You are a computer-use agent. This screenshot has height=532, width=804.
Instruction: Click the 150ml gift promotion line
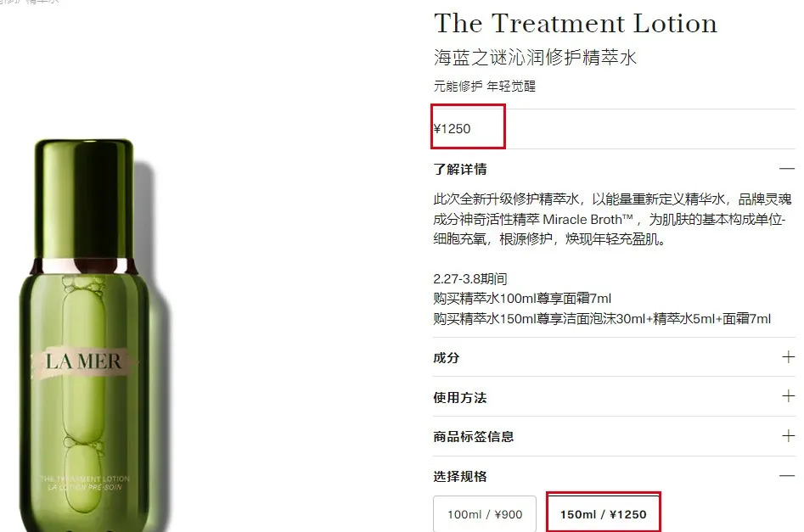click(602, 319)
